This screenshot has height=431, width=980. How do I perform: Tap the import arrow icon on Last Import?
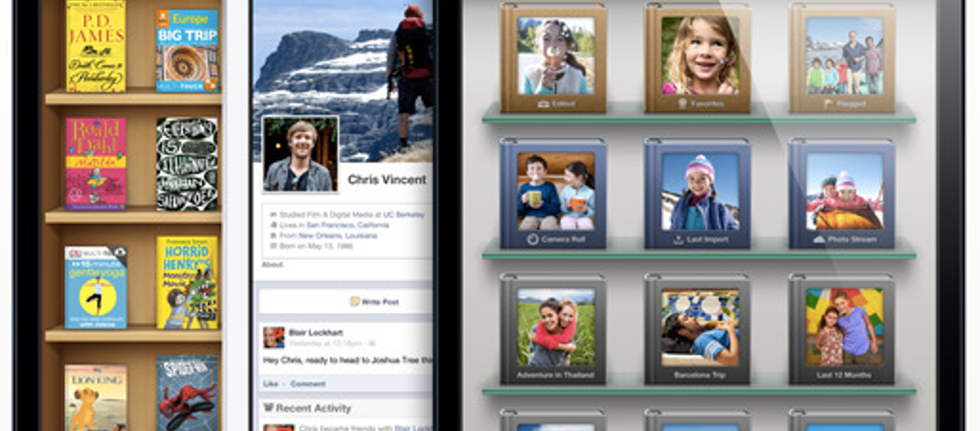[679, 238]
